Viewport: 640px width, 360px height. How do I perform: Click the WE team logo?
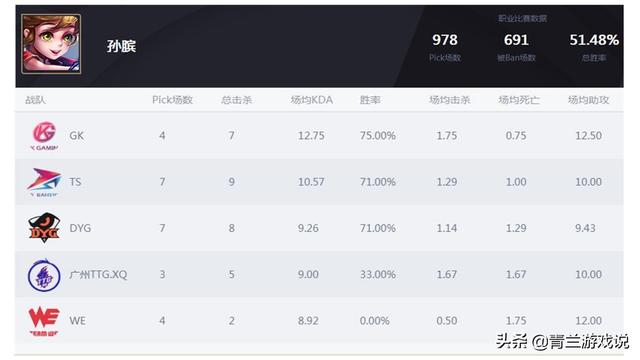point(44,321)
